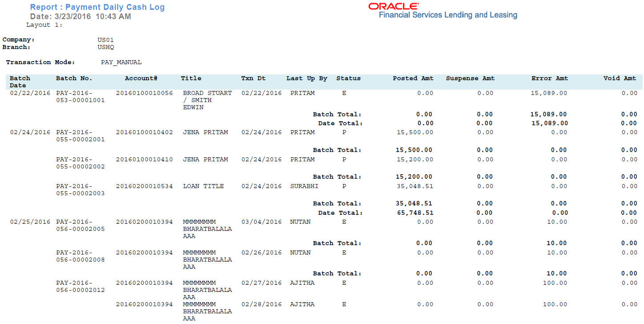
Task: Click the 'Layout 1:' label
Action: point(45,25)
